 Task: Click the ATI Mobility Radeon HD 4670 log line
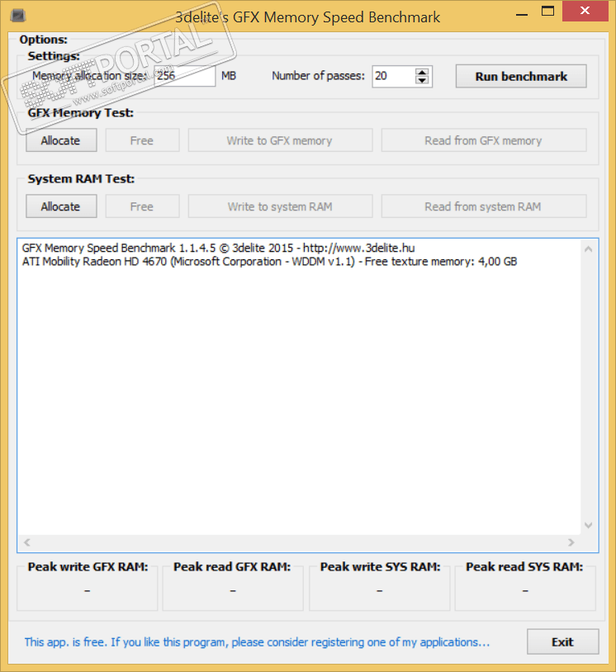tap(270, 262)
